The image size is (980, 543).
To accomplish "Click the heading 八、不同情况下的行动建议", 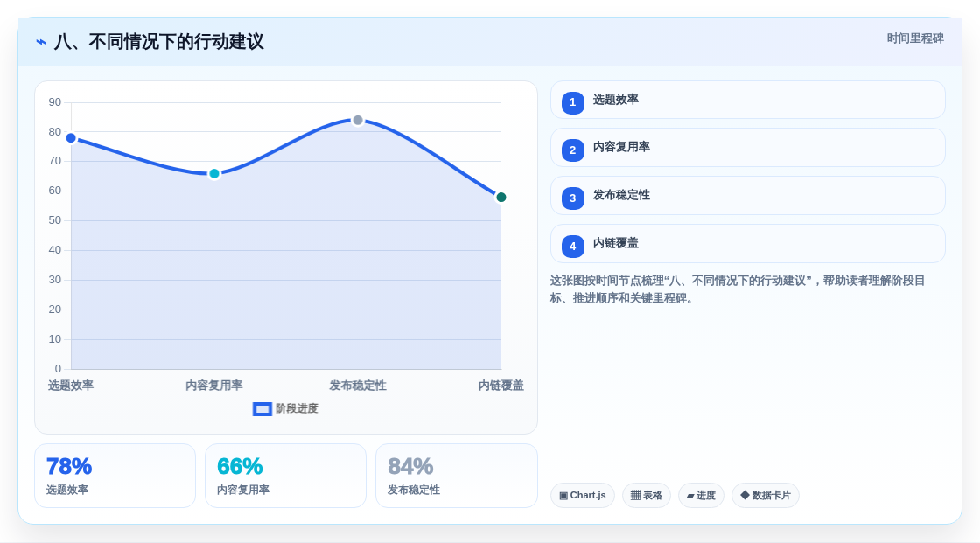I will pyautogui.click(x=158, y=42).
